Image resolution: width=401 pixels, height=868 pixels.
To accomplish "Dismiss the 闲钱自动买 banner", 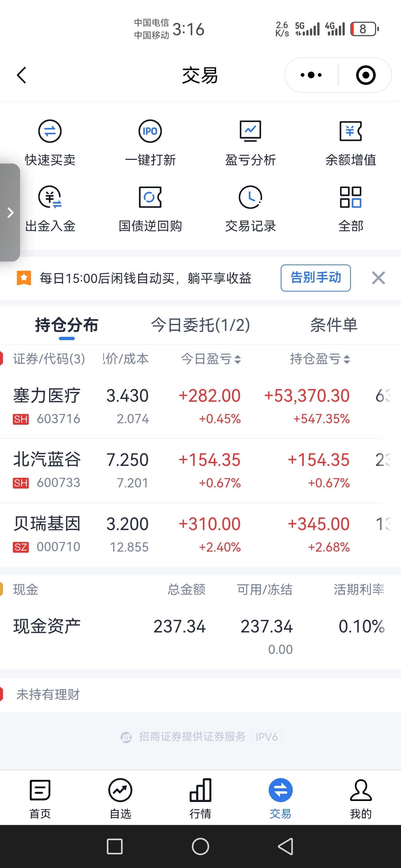I will click(x=378, y=278).
